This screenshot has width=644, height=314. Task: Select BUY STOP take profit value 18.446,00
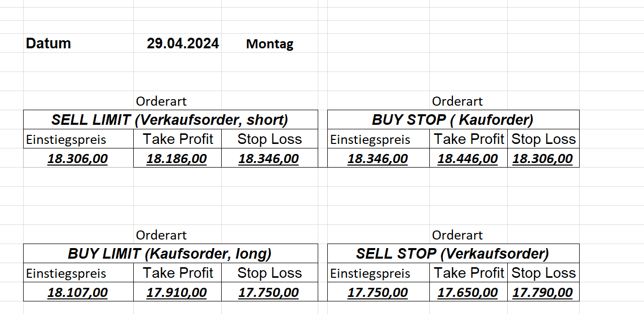[x=468, y=159]
